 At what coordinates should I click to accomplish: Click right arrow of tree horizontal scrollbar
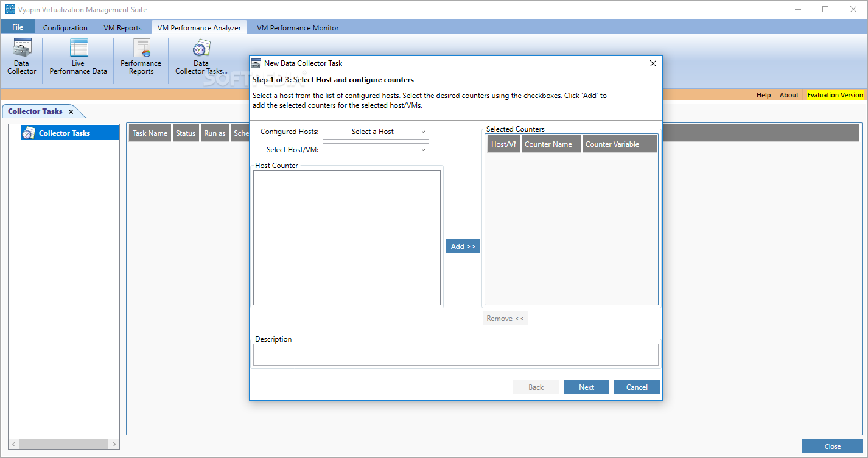coord(114,445)
